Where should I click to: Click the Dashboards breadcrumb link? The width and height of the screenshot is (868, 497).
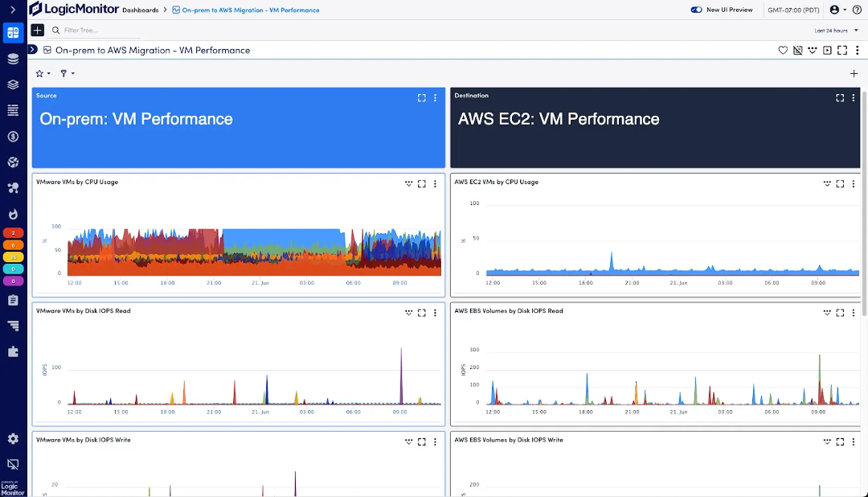140,10
